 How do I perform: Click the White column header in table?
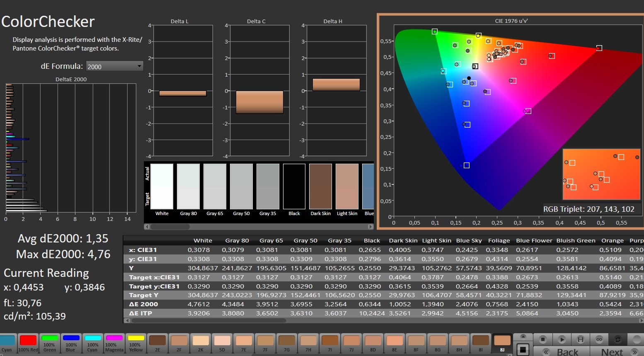coord(203,240)
